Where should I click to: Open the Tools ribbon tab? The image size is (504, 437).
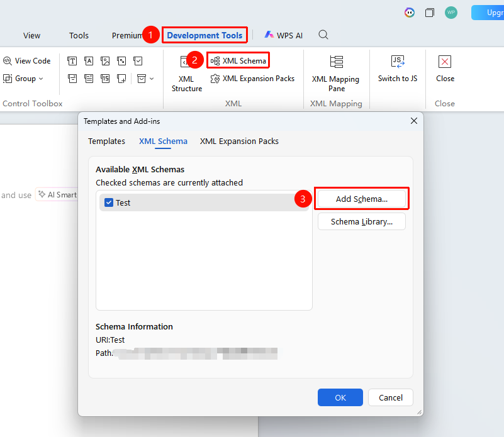tap(79, 35)
